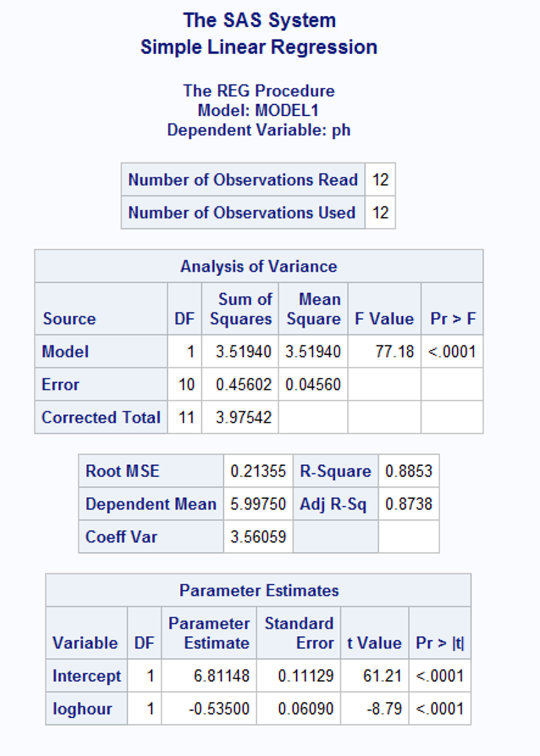Click the Error Mean Square 0.04560

(314, 385)
